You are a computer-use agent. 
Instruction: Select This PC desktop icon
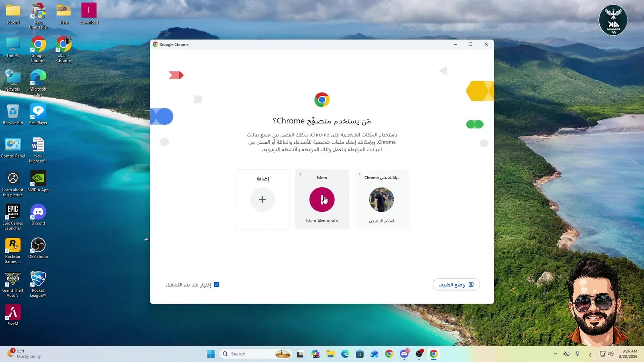click(x=13, y=48)
